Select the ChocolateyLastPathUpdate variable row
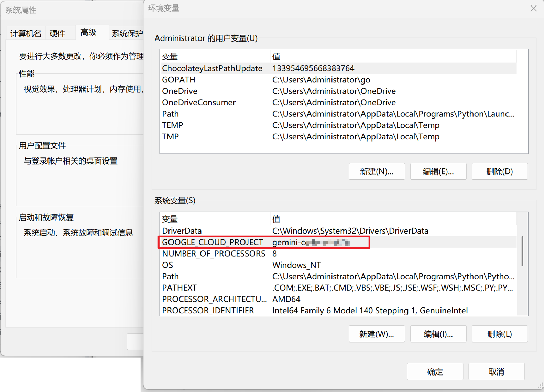The width and height of the screenshot is (544, 392). [212, 69]
